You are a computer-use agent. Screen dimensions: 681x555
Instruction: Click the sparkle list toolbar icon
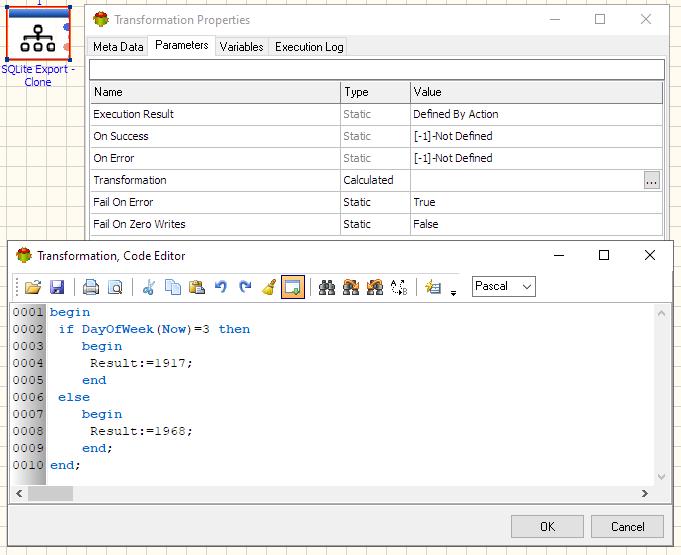click(433, 287)
